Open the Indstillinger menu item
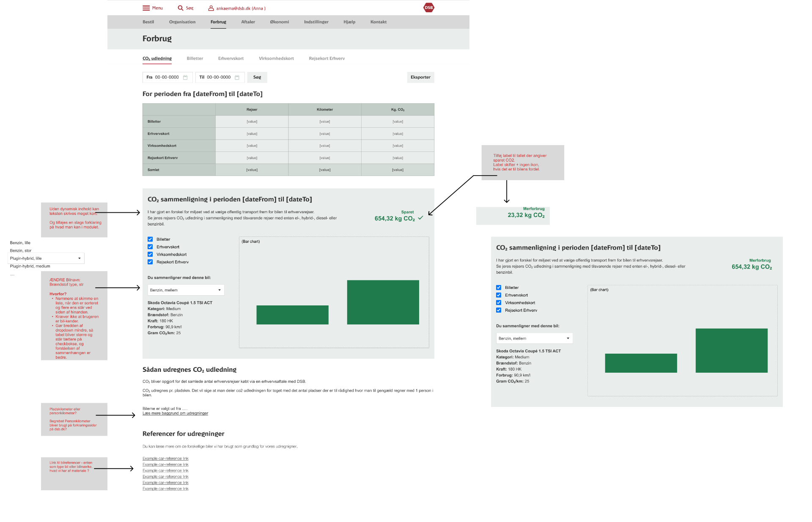Screen dimensions: 812x522 (316, 22)
